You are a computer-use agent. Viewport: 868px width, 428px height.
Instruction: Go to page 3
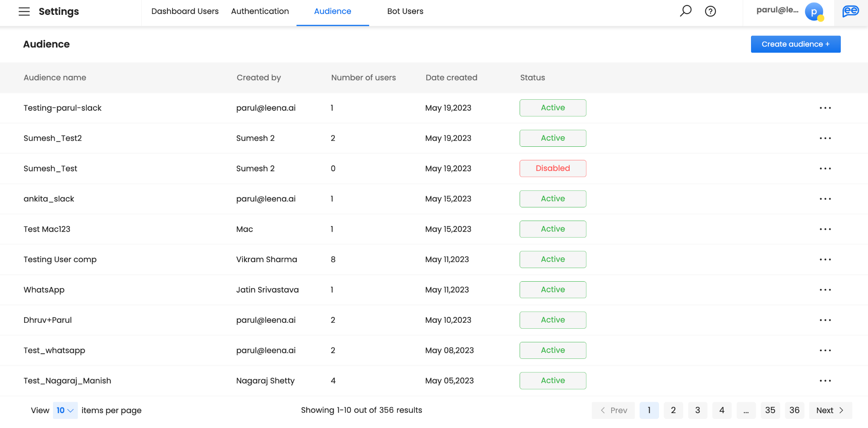click(x=698, y=410)
